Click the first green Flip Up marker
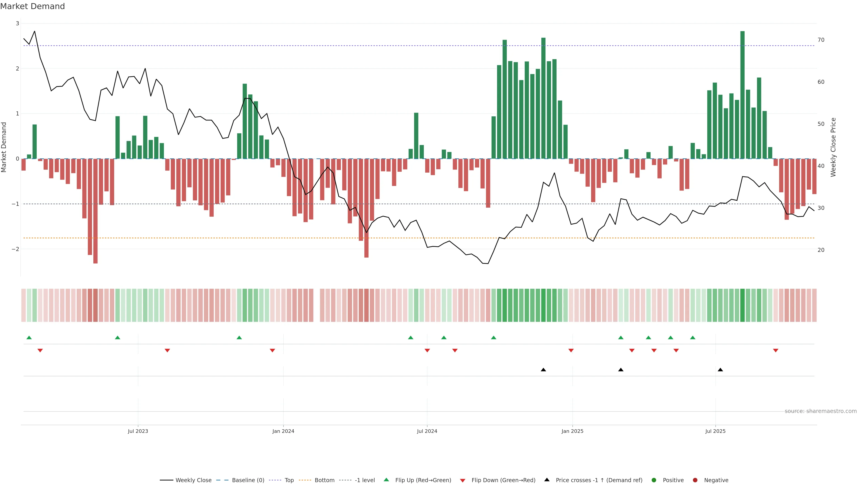 click(x=29, y=338)
